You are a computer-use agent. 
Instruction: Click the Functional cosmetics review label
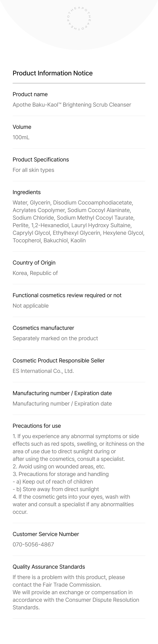click(x=67, y=295)
